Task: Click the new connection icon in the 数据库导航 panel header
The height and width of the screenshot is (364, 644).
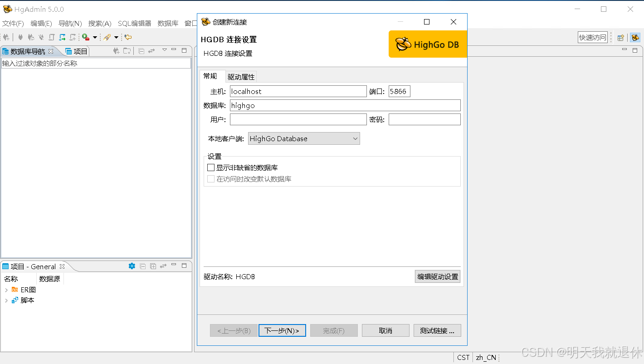Action: pos(117,51)
